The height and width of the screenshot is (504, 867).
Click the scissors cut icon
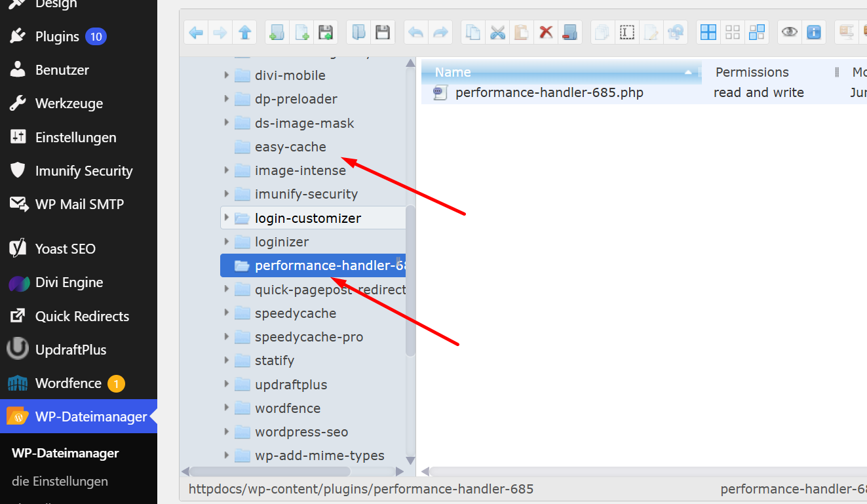click(497, 32)
